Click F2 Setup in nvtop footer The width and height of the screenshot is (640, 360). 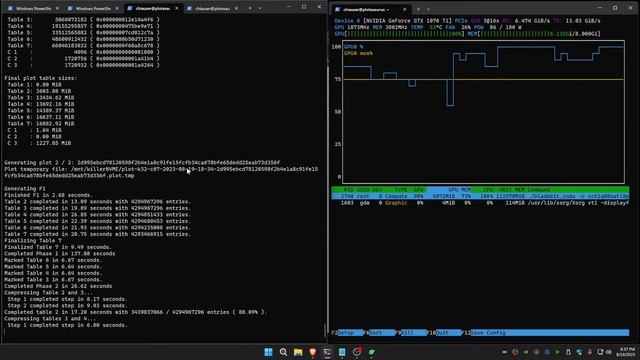click(348, 333)
